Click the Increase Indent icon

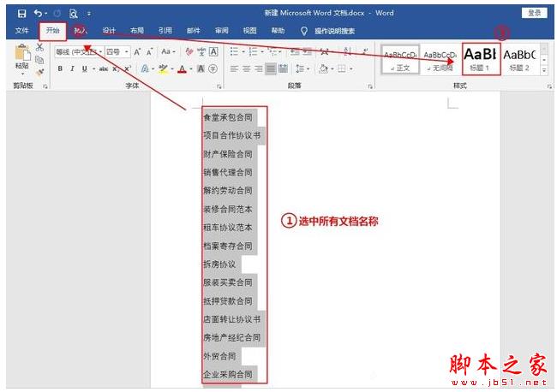click(307, 52)
